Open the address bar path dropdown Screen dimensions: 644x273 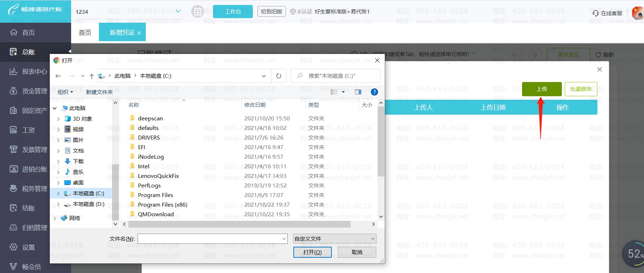coord(264,76)
